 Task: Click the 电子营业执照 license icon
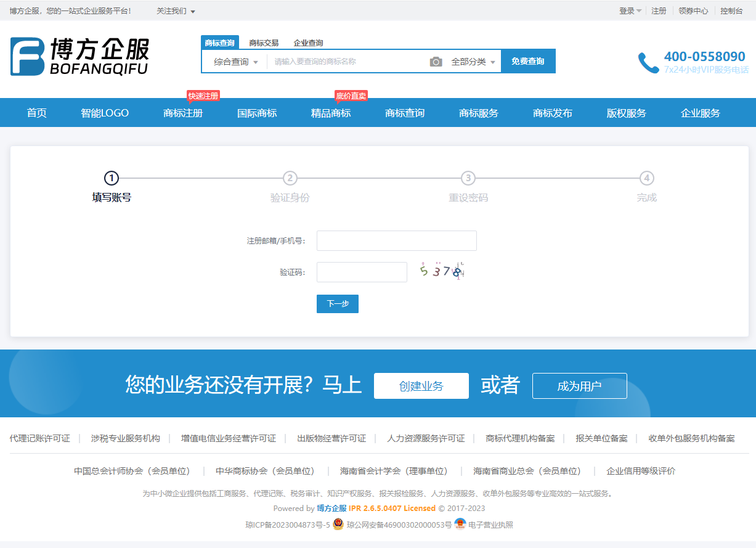coord(460,525)
